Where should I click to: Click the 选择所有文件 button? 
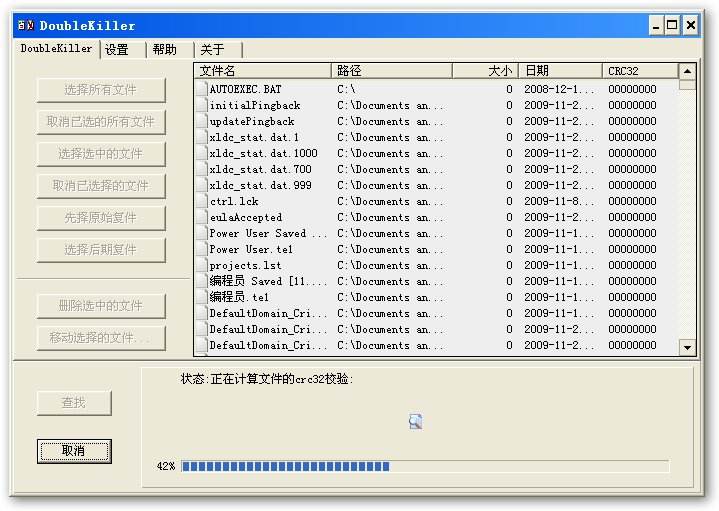[x=101, y=90]
